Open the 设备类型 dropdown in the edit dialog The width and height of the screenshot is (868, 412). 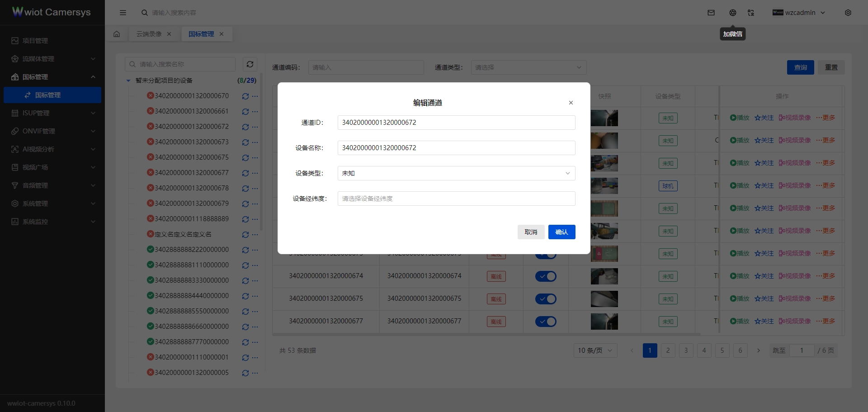coord(456,173)
